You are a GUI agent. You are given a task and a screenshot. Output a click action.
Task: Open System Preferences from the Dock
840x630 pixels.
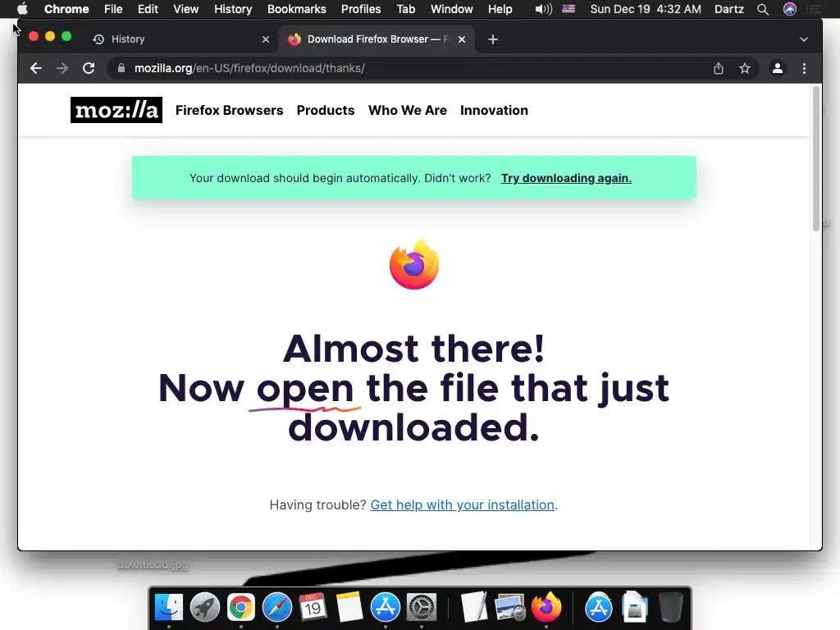[422, 608]
